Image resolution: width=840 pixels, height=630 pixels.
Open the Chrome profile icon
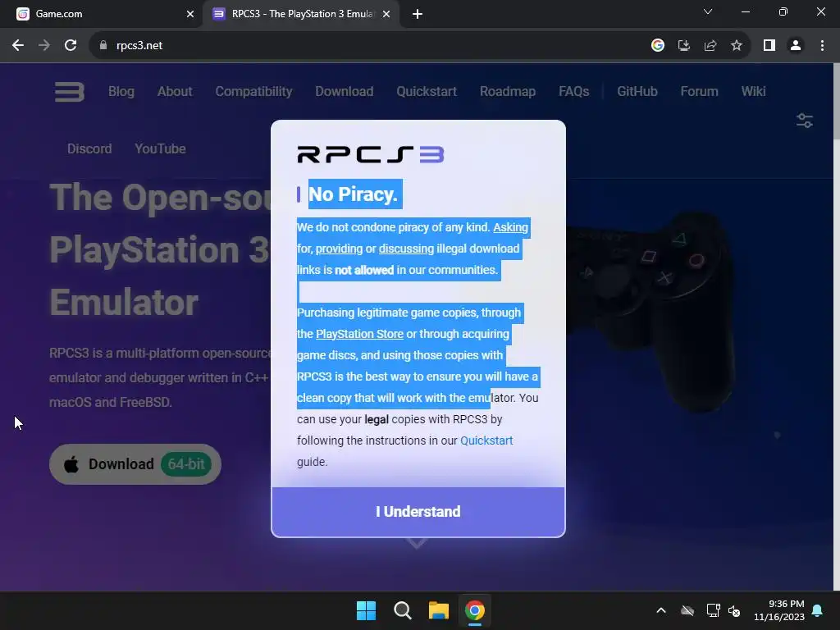pyautogui.click(x=796, y=46)
